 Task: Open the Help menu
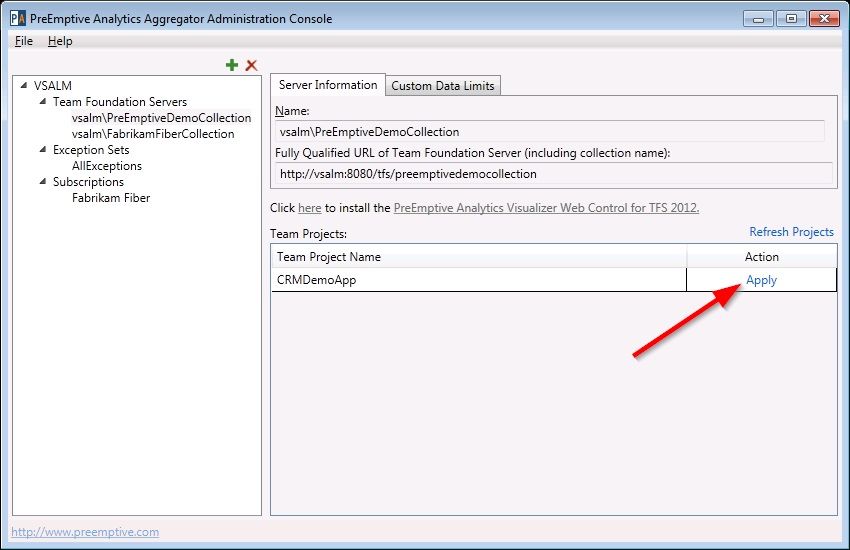coord(60,41)
